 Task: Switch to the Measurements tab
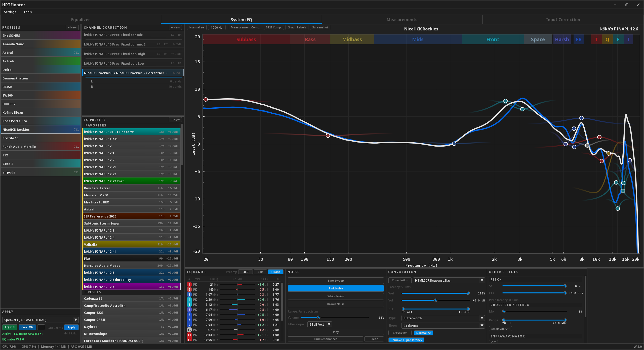coord(402,20)
